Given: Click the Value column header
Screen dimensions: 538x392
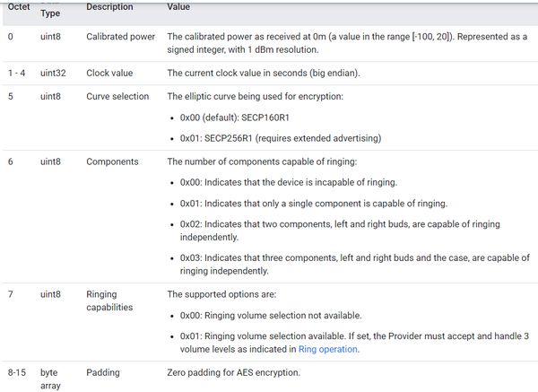Looking at the screenshot, I should [178, 7].
